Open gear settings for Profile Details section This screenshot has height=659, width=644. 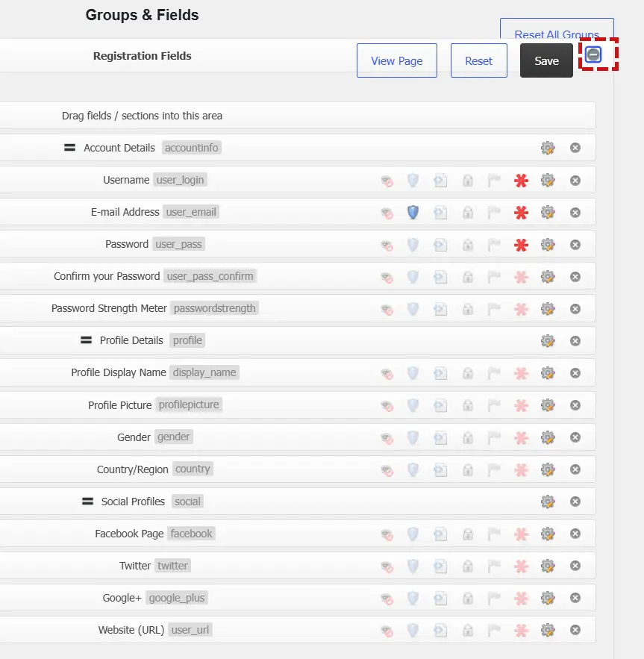click(x=548, y=341)
